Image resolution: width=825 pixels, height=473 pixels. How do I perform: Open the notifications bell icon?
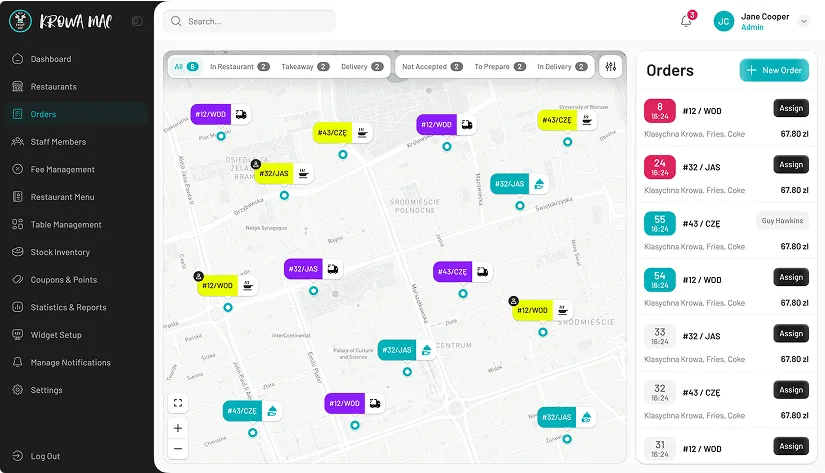pyautogui.click(x=686, y=21)
